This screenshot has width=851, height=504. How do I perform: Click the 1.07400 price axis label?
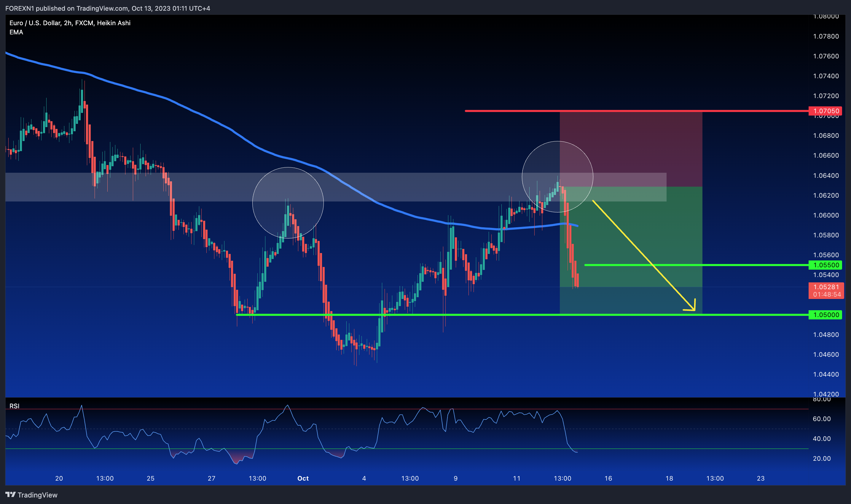pos(826,76)
